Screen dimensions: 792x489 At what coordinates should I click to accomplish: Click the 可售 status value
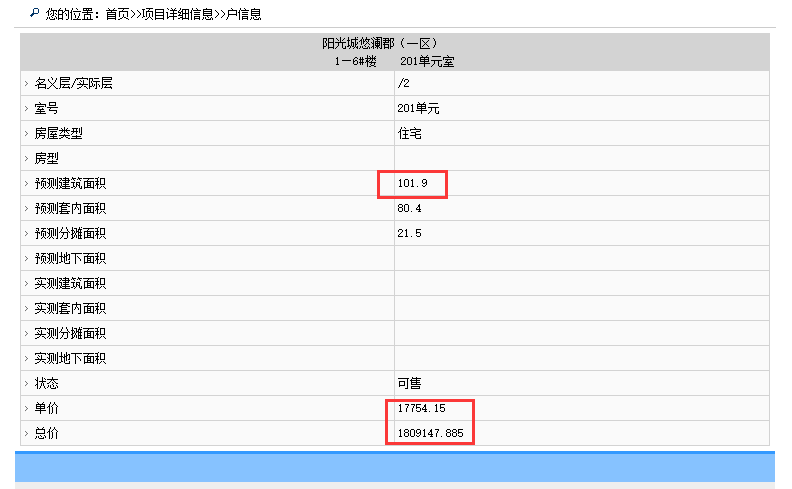tap(410, 383)
